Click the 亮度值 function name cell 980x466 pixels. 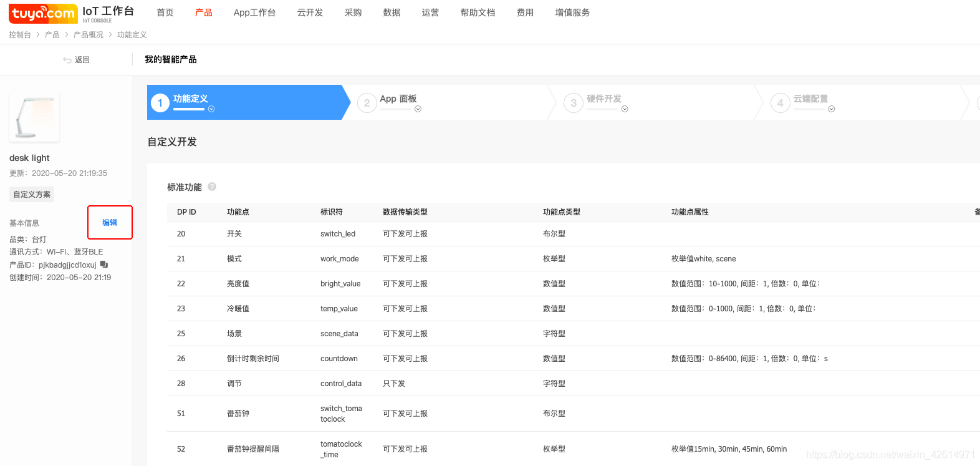tap(238, 284)
